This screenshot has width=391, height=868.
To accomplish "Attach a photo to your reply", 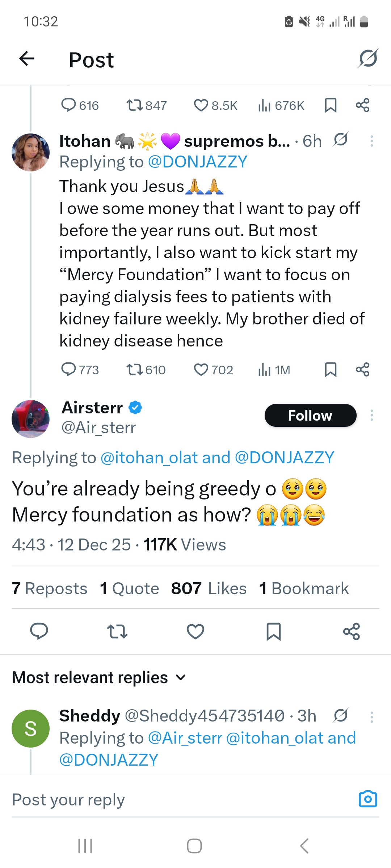I will point(368,799).
